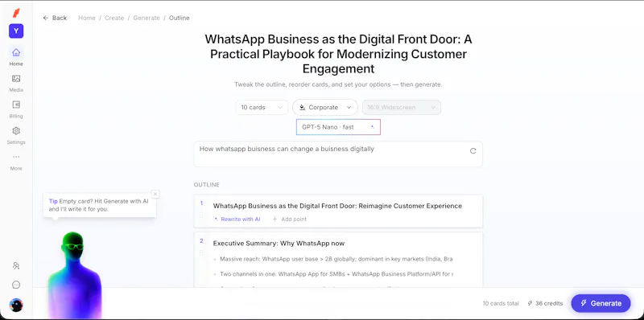Viewport: 644px width, 320px height.
Task: Click Add point on card 1
Action: pyautogui.click(x=290, y=219)
